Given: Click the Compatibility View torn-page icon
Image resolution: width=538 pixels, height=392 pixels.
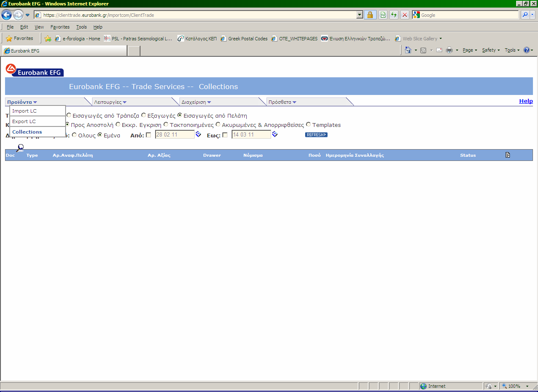Looking at the screenshot, I should [x=383, y=15].
